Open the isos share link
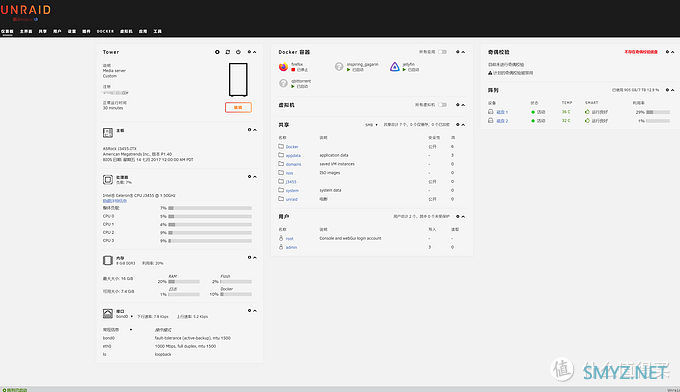The width and height of the screenshot is (680, 392). [289, 173]
